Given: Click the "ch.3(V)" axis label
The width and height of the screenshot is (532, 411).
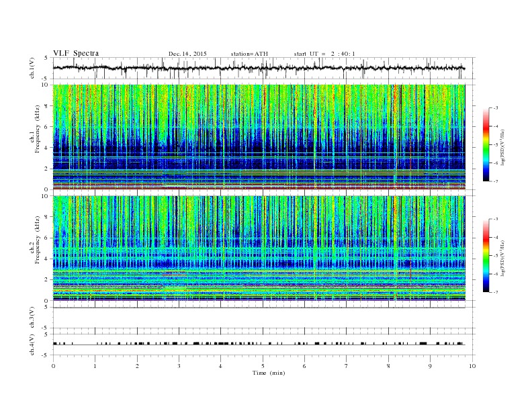Looking at the screenshot, I should (32, 318).
